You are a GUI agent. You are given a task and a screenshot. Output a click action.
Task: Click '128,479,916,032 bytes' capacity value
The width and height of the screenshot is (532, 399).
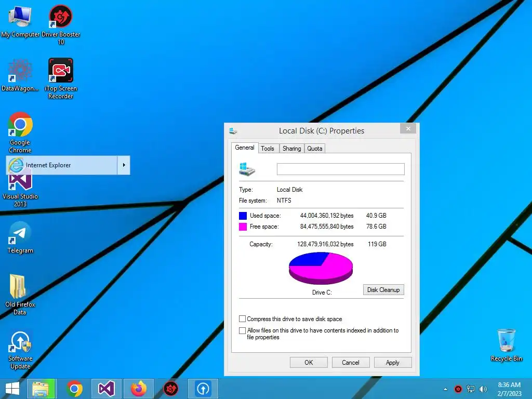pos(325,244)
